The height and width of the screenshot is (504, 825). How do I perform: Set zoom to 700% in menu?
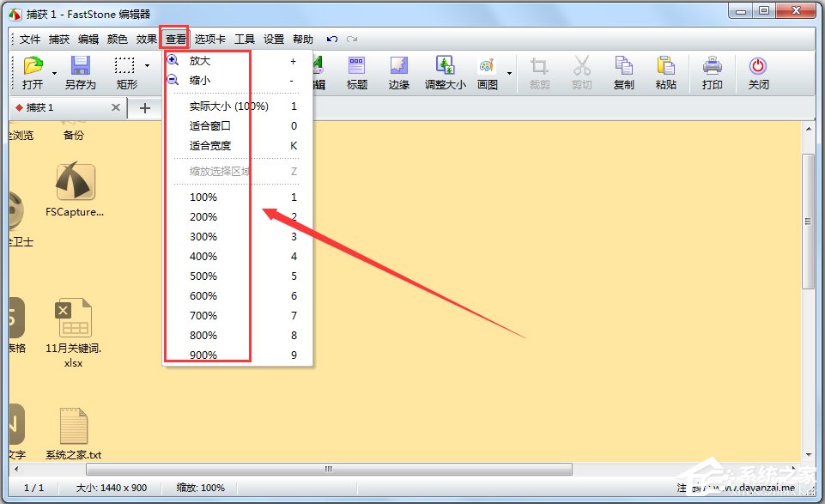click(x=238, y=316)
